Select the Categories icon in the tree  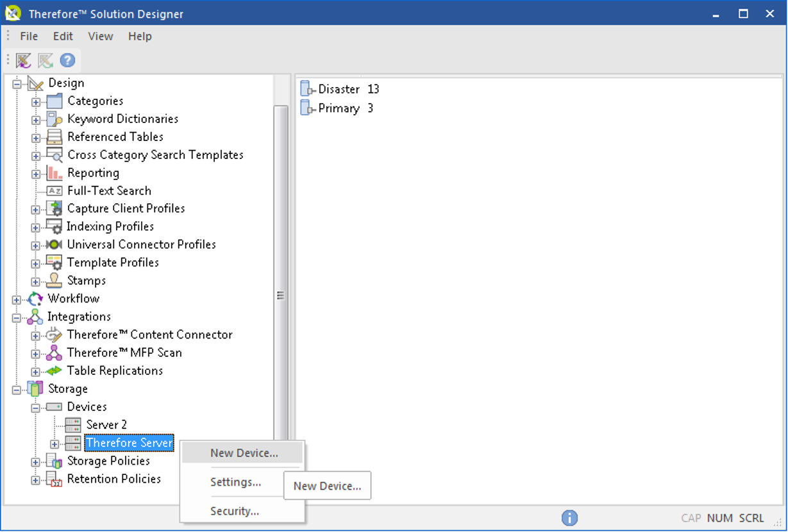coord(54,101)
